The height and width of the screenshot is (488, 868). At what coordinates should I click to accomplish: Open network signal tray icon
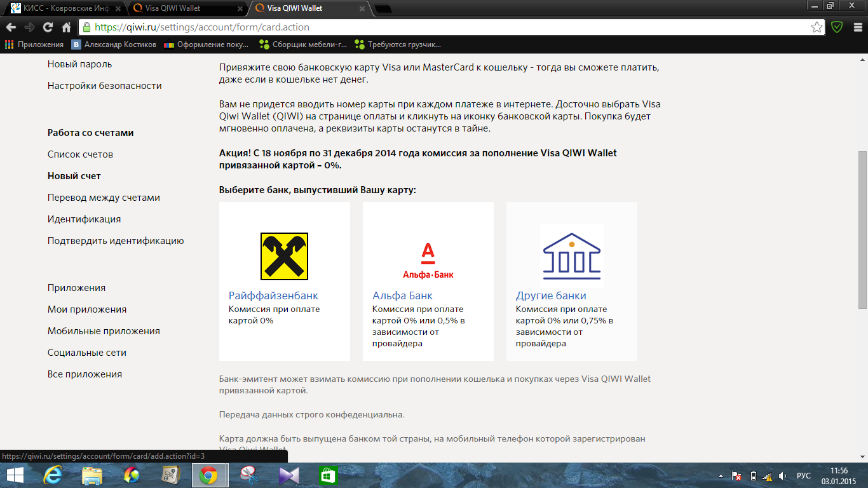[x=767, y=475]
